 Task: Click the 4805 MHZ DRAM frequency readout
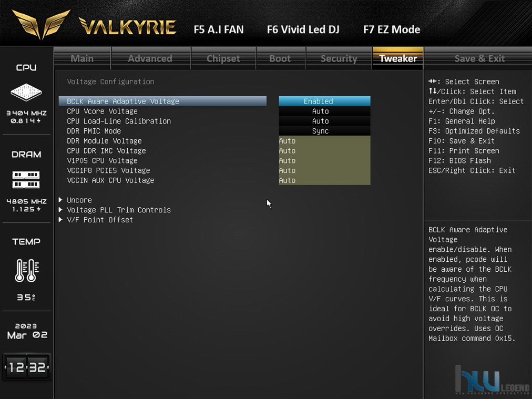tap(26, 201)
